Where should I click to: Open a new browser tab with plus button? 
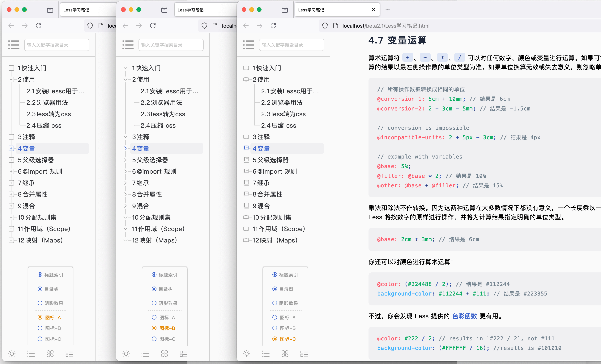pos(388,10)
